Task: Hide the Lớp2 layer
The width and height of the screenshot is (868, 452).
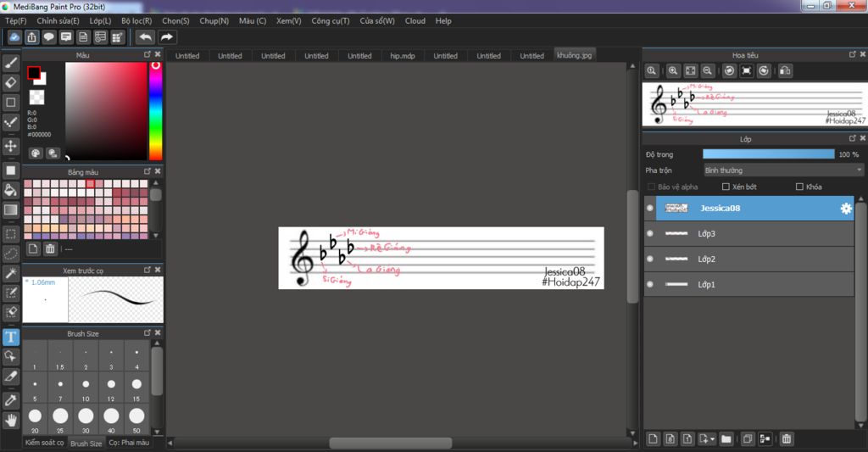Action: (650, 259)
